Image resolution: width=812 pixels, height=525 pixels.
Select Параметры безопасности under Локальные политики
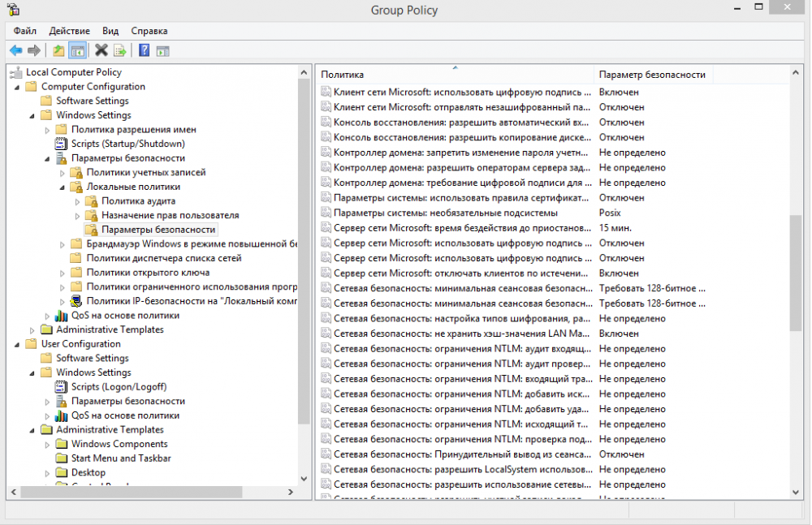tap(158, 230)
